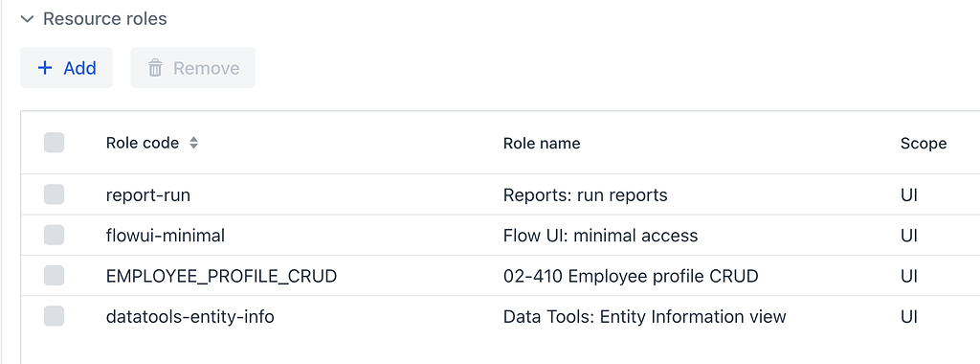Check the datatools-entity-info row checkbox
This screenshot has height=364, width=980.
54,316
